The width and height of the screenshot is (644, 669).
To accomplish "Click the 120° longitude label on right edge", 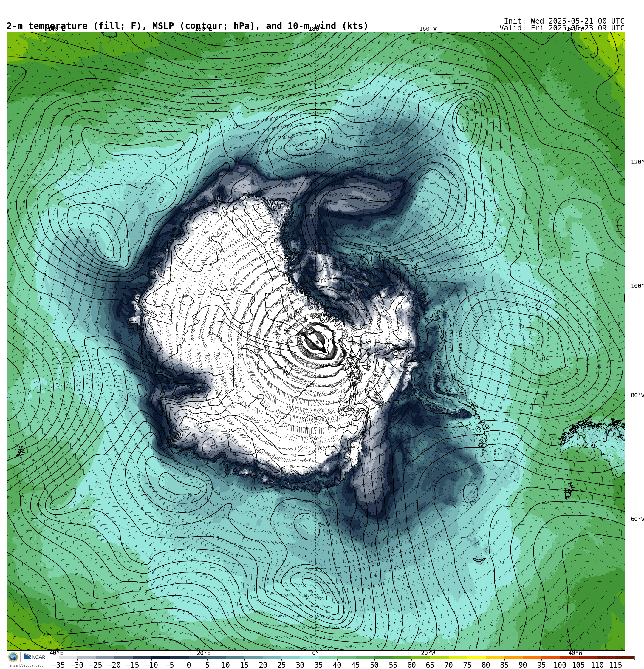I will tap(637, 162).
